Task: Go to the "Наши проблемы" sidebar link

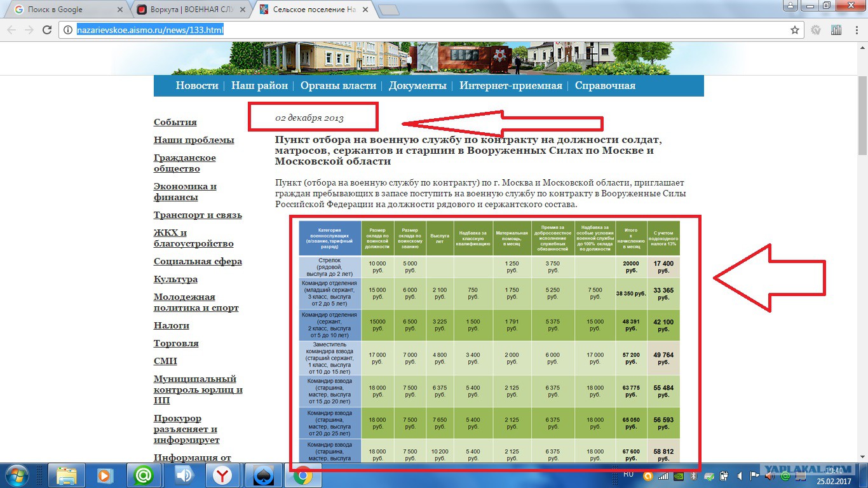Action: (x=194, y=140)
